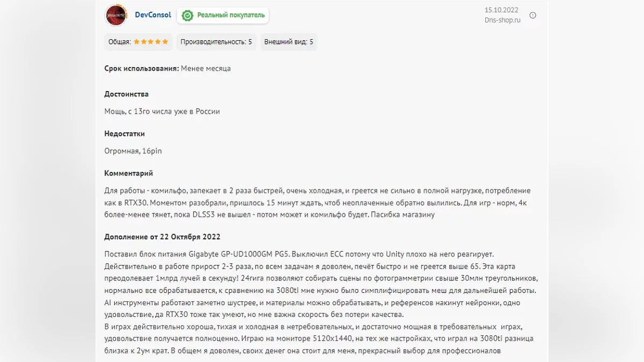Select the "Производительность: 5" rating chip
Viewport: 644px width, 362px height.
[216, 42]
